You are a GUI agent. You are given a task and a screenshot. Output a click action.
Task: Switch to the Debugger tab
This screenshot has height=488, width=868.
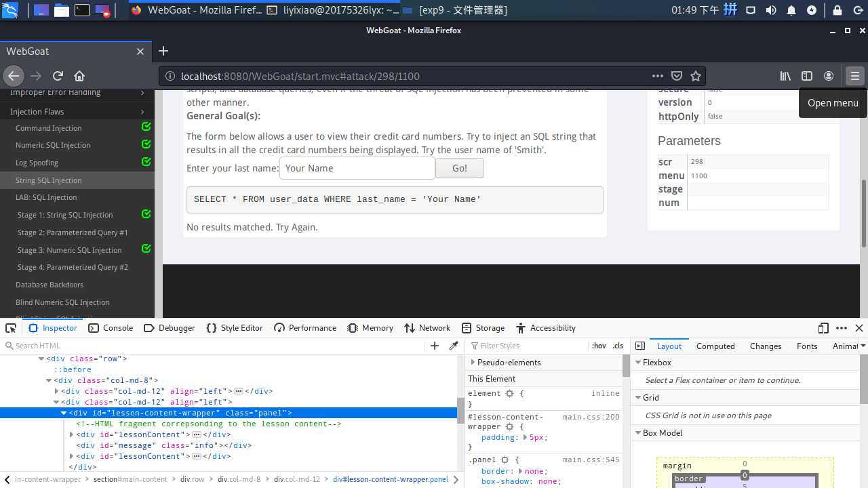point(170,328)
